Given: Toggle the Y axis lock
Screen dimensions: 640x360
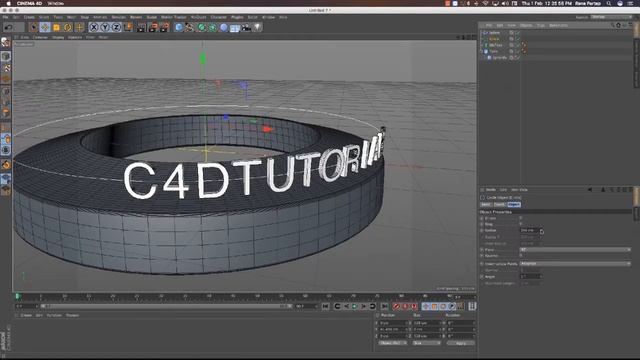Looking at the screenshot, I should pyautogui.click(x=105, y=27).
